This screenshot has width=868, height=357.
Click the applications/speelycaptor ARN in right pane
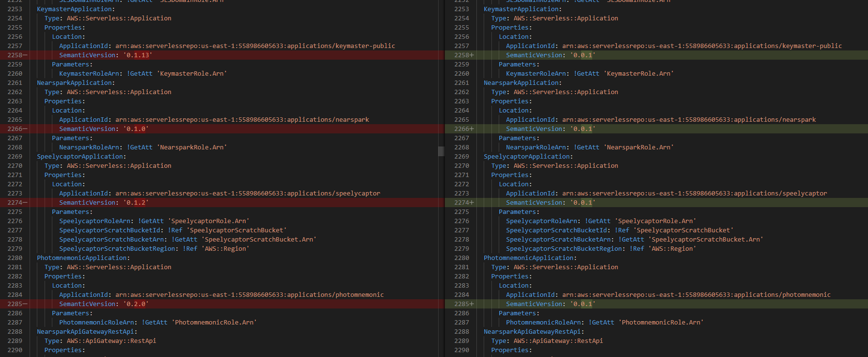pos(694,194)
